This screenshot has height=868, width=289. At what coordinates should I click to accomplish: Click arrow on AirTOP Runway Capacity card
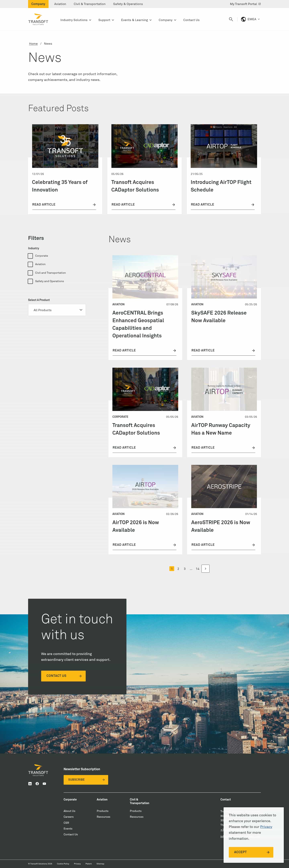(253, 447)
